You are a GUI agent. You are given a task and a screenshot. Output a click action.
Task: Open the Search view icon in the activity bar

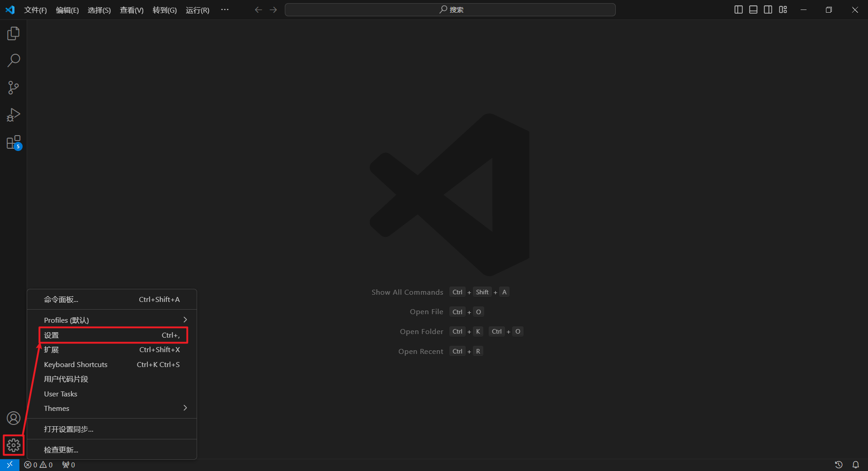[x=14, y=61]
